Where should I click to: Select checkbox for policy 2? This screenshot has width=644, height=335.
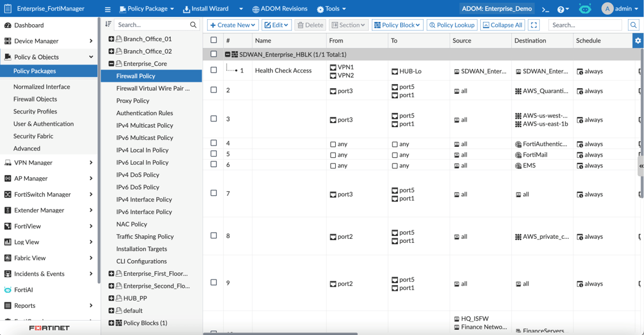click(213, 90)
